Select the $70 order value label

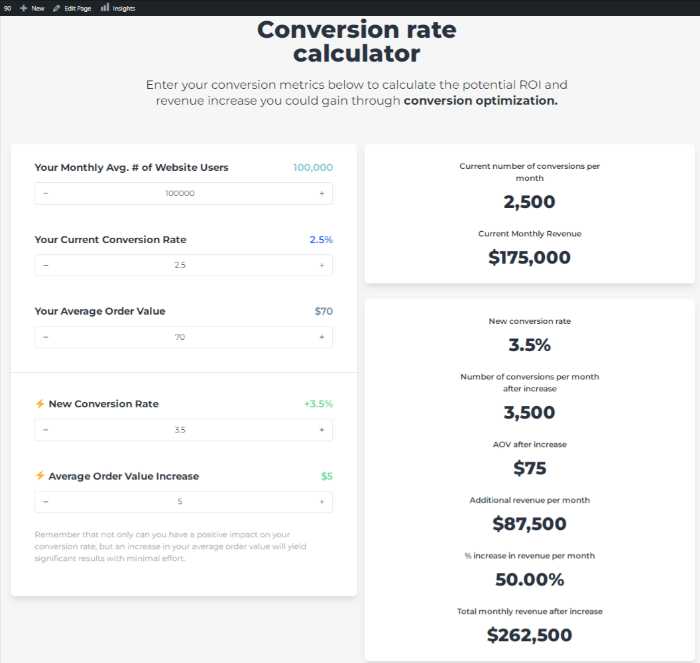(x=324, y=311)
